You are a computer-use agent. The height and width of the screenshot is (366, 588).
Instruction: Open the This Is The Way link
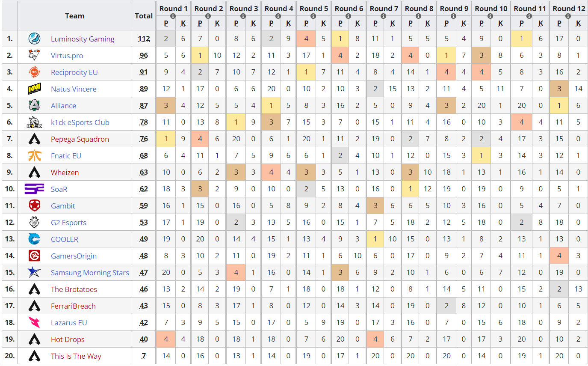point(76,356)
